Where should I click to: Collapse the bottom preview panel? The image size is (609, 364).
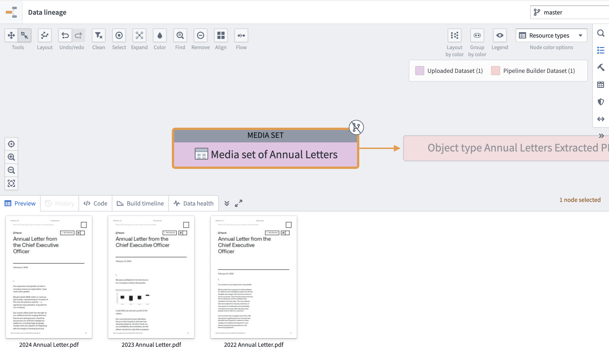pos(227,203)
